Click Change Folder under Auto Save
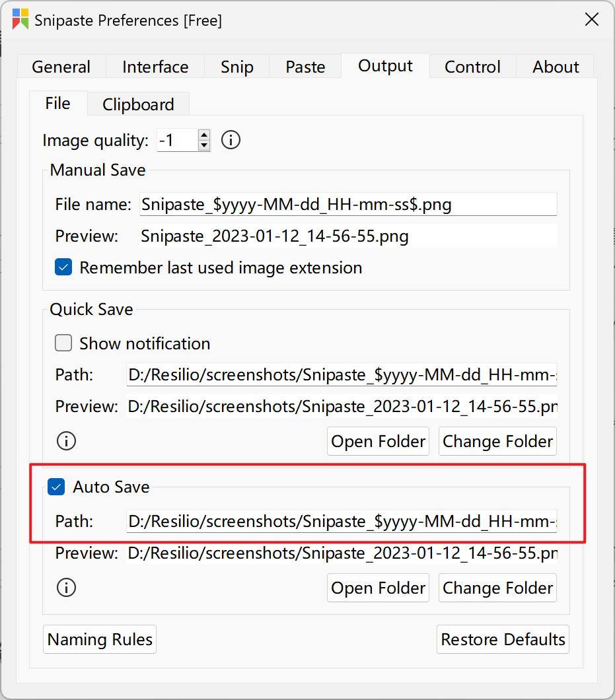Image resolution: width=615 pixels, height=700 pixels. tap(497, 588)
